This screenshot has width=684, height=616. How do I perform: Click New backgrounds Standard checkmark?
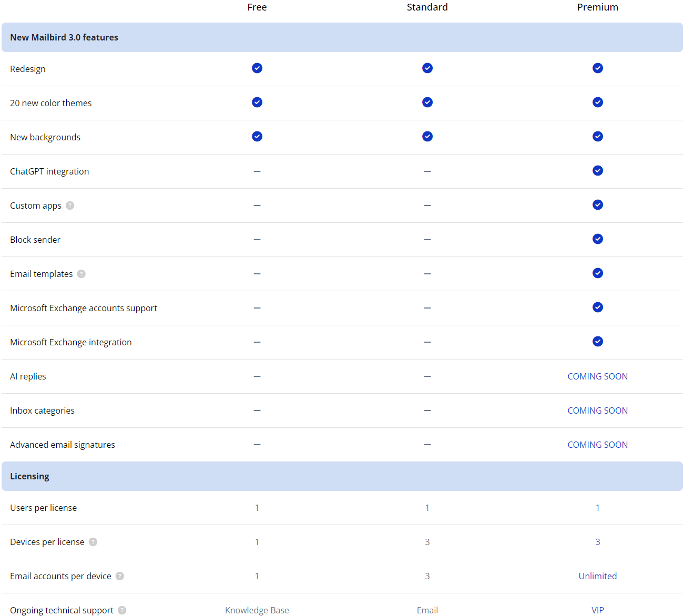[x=427, y=137]
